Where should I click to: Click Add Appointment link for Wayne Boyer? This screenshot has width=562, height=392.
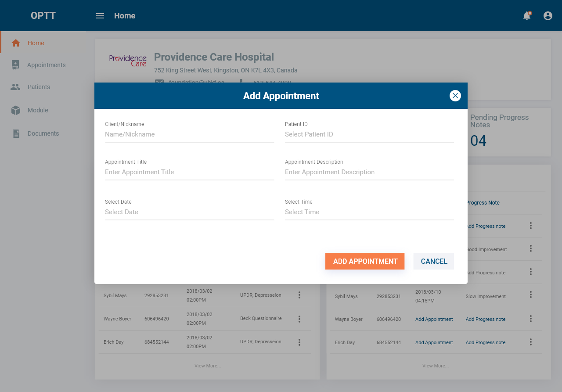(x=434, y=319)
